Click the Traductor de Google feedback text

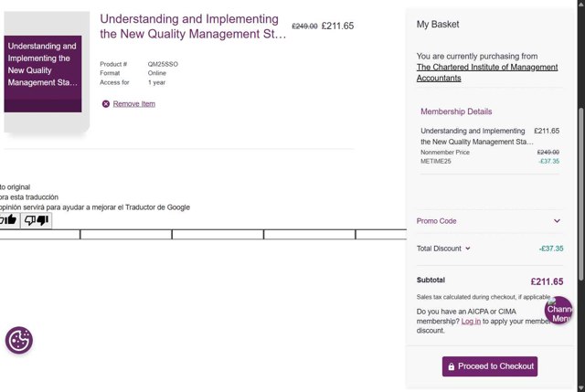(95, 207)
